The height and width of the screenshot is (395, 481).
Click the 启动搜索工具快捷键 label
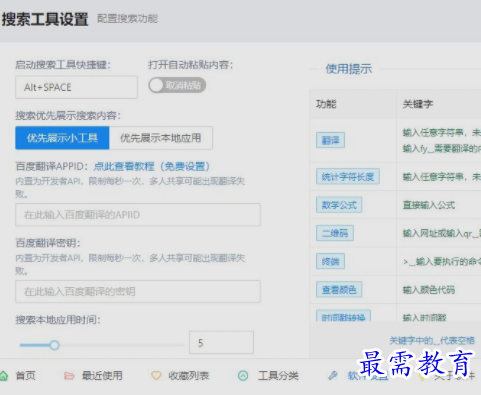(63, 64)
